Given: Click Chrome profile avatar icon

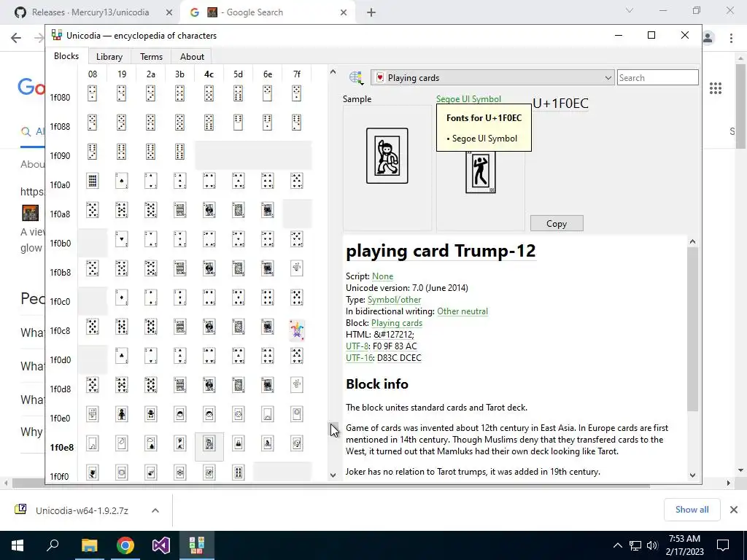Looking at the screenshot, I should coord(708,38).
